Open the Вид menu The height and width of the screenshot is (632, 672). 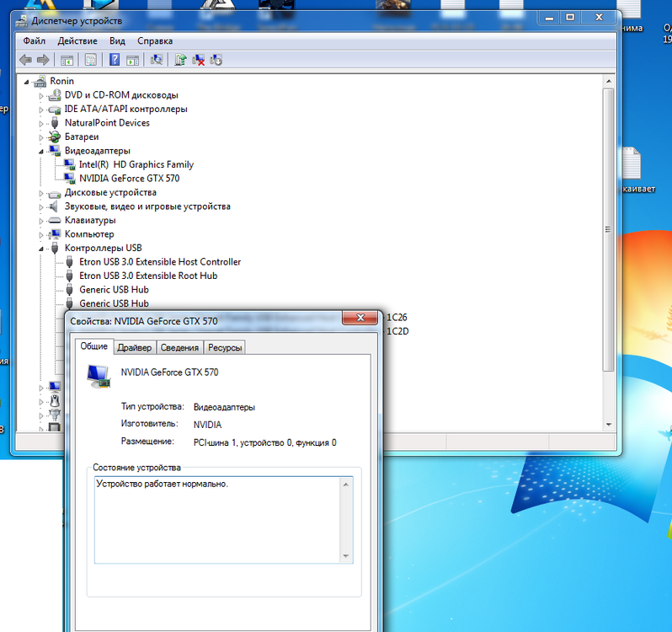coord(117,41)
